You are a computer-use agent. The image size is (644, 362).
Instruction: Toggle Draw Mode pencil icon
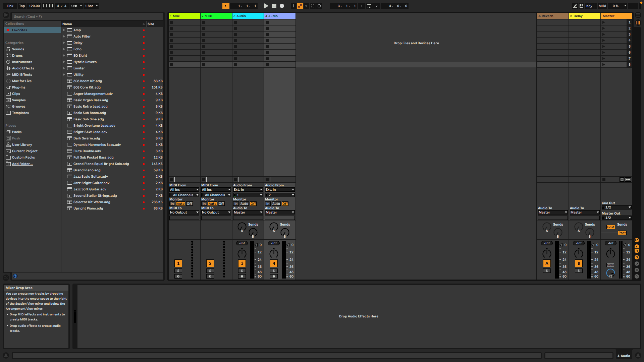coord(575,6)
